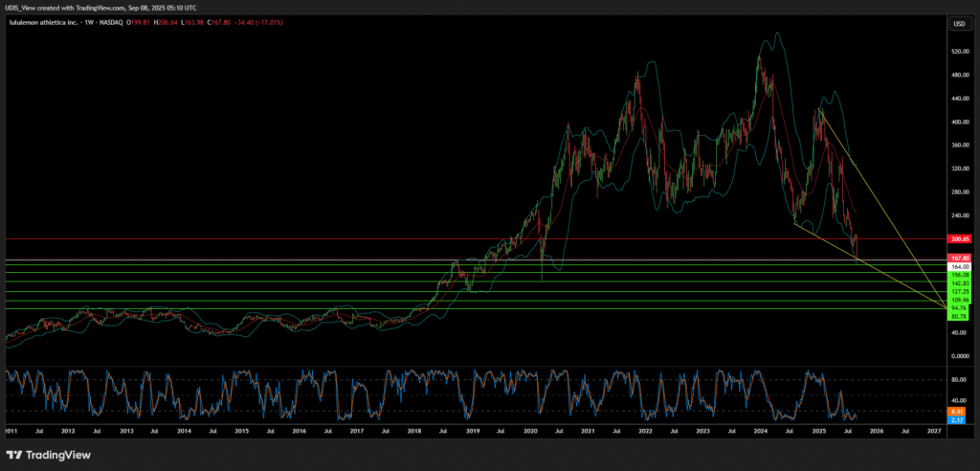Image resolution: width=980 pixels, height=471 pixels.
Task: Click the 2011 label on time axis
Action: [x=10, y=432]
